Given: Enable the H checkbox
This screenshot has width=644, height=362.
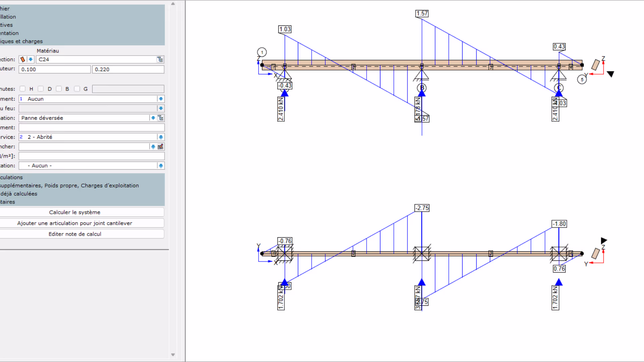Looking at the screenshot, I should [22, 89].
